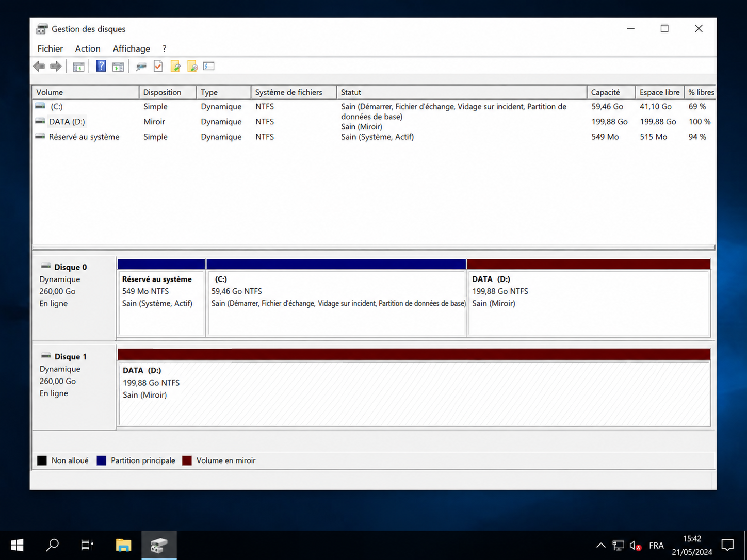Click the disk connect toolbar icon
747x560 pixels.
pyautogui.click(x=141, y=66)
